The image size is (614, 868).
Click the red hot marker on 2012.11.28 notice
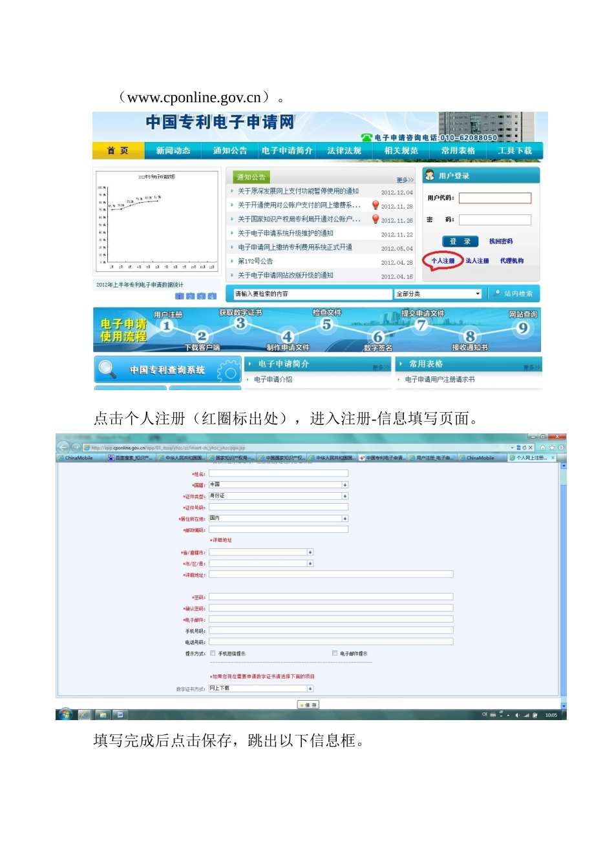pos(375,205)
